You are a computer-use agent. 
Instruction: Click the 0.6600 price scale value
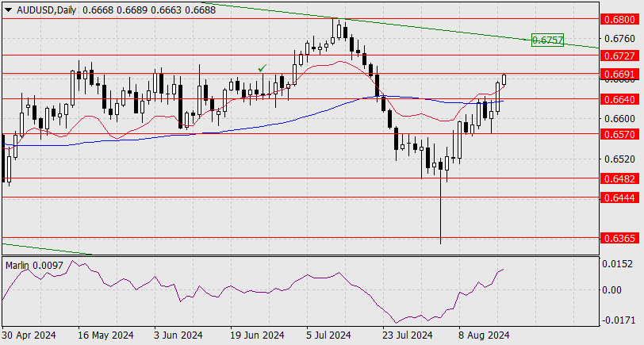pyautogui.click(x=619, y=119)
